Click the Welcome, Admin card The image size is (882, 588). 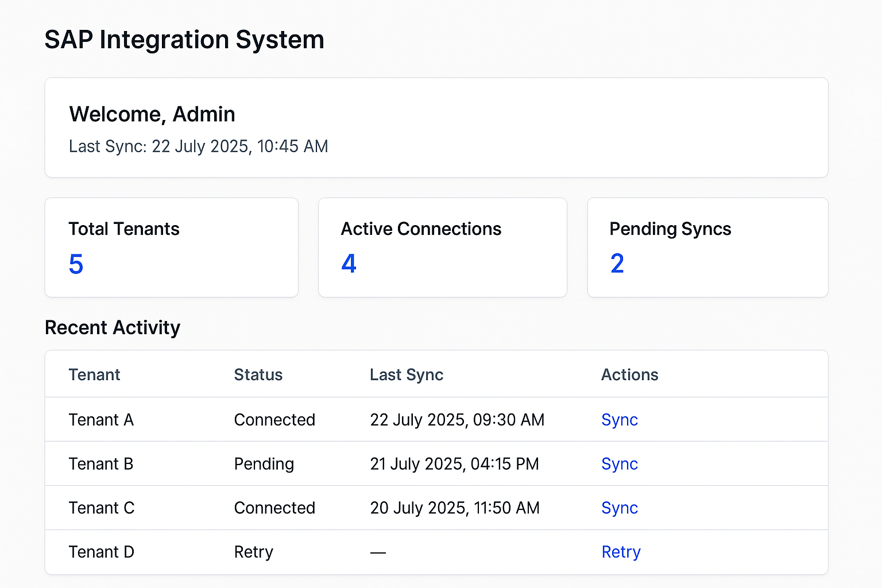coord(436,127)
